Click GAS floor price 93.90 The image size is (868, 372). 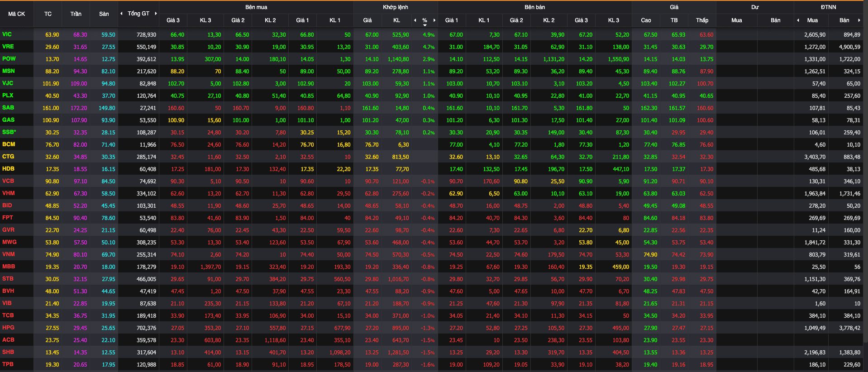[x=108, y=120]
